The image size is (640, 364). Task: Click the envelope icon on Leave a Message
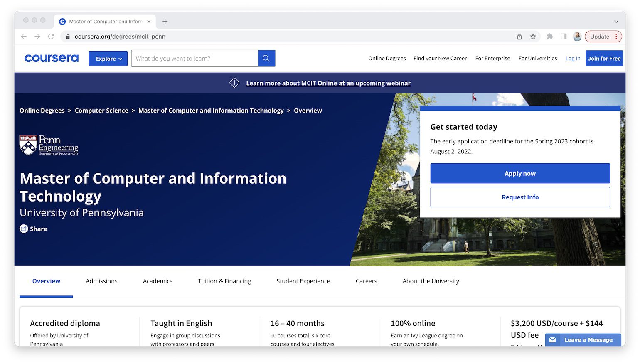(x=553, y=339)
